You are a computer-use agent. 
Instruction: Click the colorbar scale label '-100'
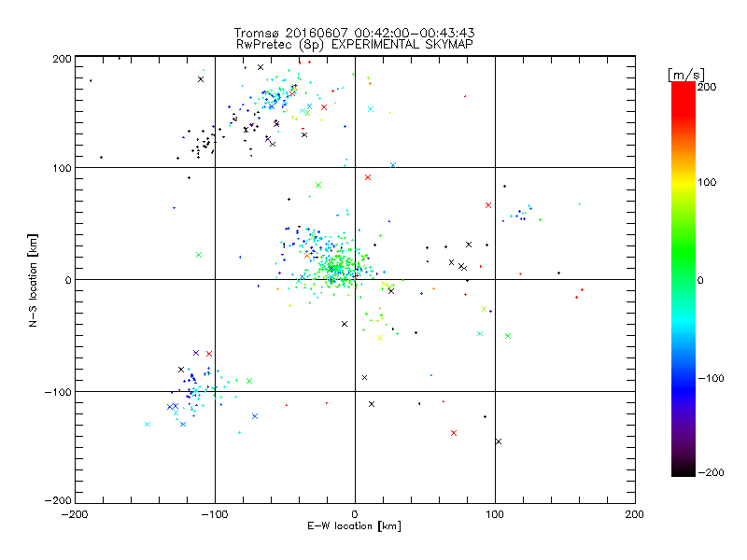[x=711, y=379]
